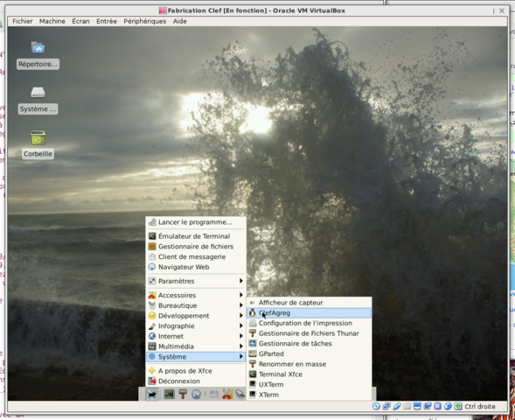Launch UXTerm from the submenu
Viewport: 515px width, 420px height.
coord(309,384)
